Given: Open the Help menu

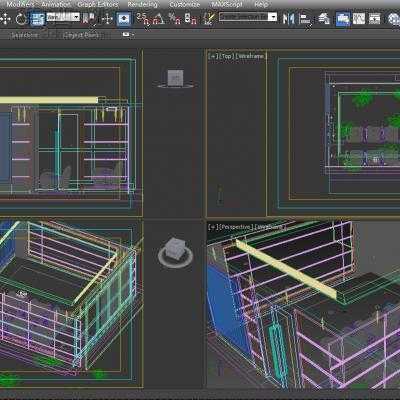Looking at the screenshot, I should pyautogui.click(x=261, y=4).
